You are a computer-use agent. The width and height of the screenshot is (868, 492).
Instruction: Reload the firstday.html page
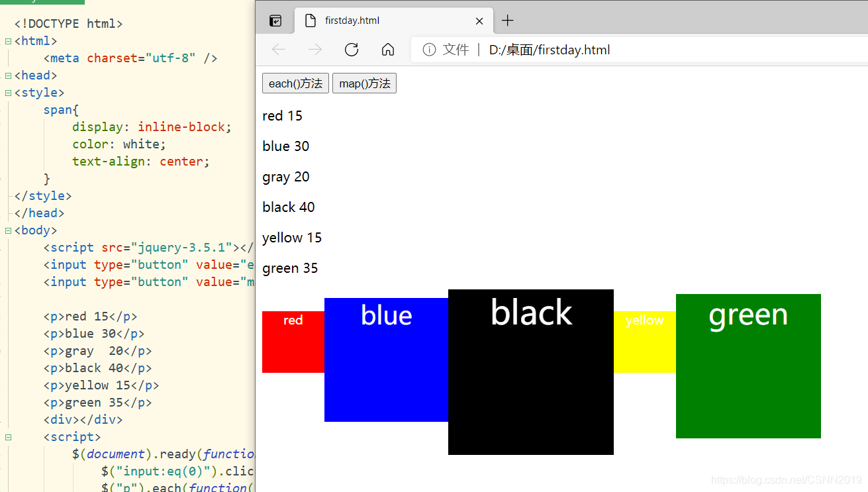coord(352,50)
